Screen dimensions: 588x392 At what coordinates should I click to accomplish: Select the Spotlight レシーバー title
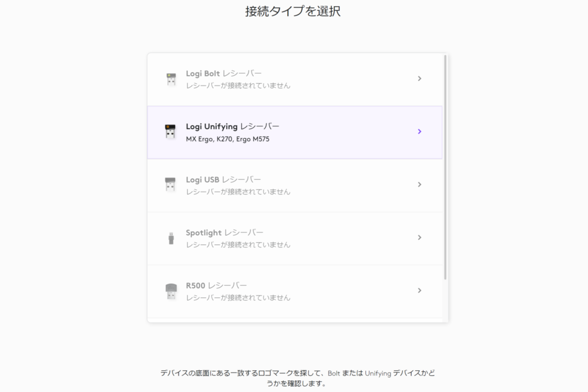tap(225, 232)
